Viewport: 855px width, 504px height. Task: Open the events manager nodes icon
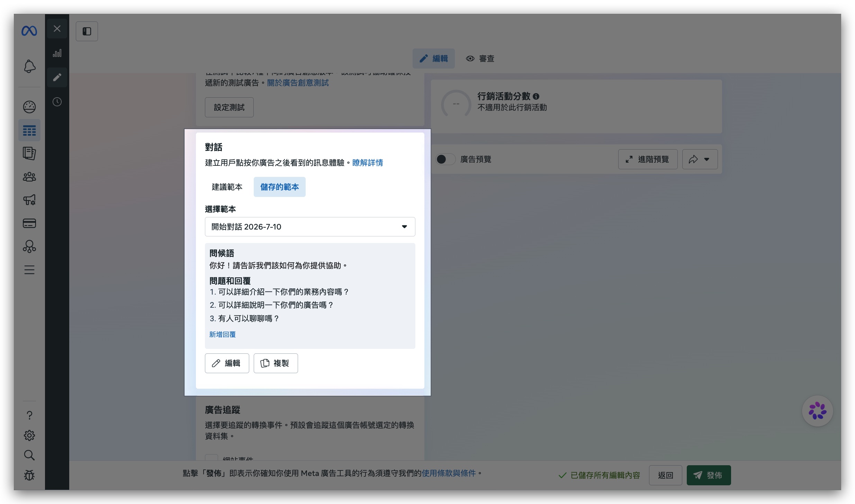[x=29, y=246]
